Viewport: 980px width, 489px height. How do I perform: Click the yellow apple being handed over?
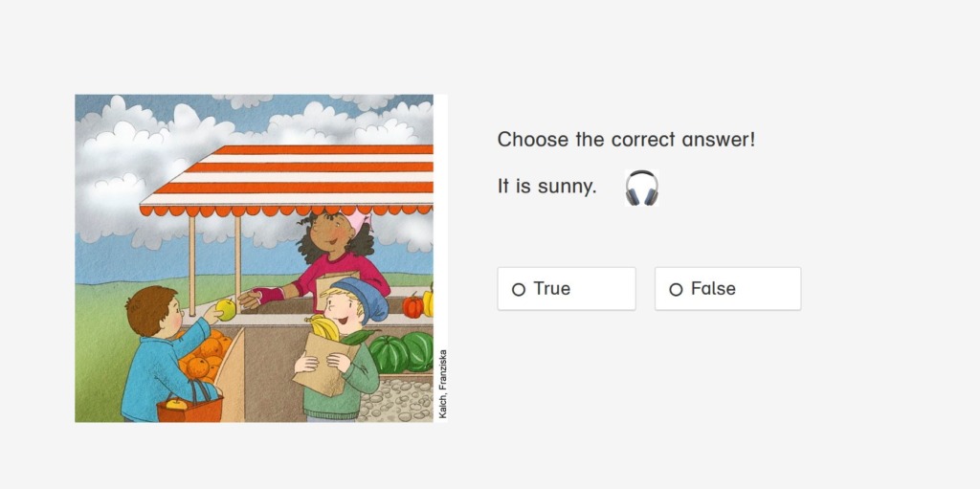point(226,309)
